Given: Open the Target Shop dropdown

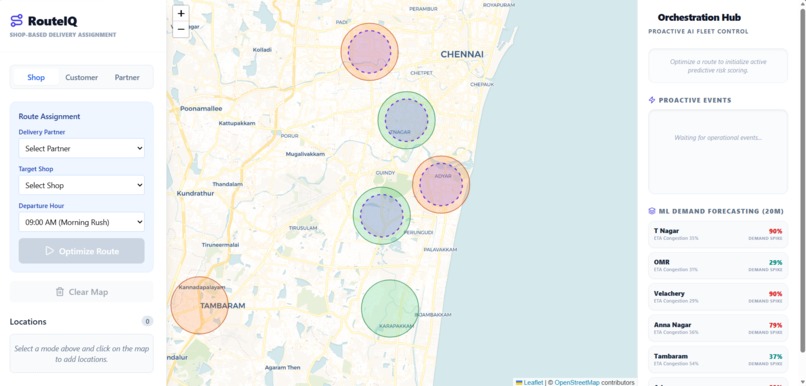Looking at the screenshot, I should point(82,185).
